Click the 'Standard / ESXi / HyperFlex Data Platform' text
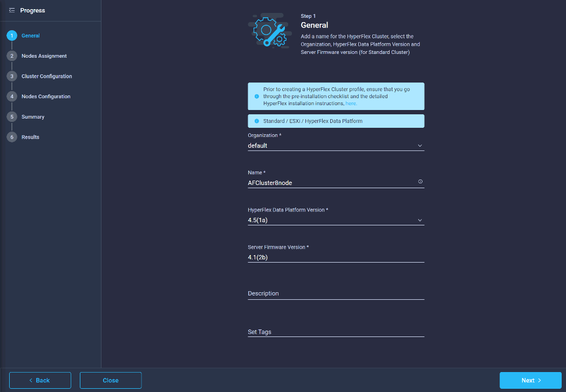 pyautogui.click(x=312, y=121)
